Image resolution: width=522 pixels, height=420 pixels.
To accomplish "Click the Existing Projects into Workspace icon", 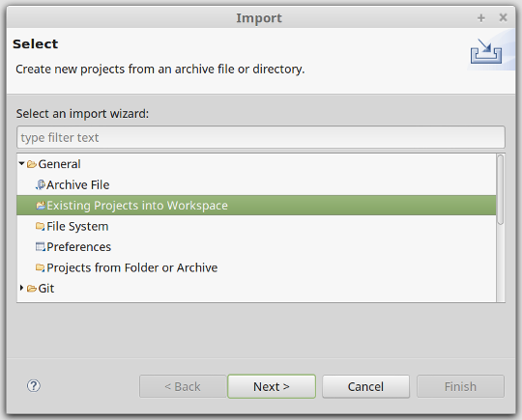I will tap(41, 206).
